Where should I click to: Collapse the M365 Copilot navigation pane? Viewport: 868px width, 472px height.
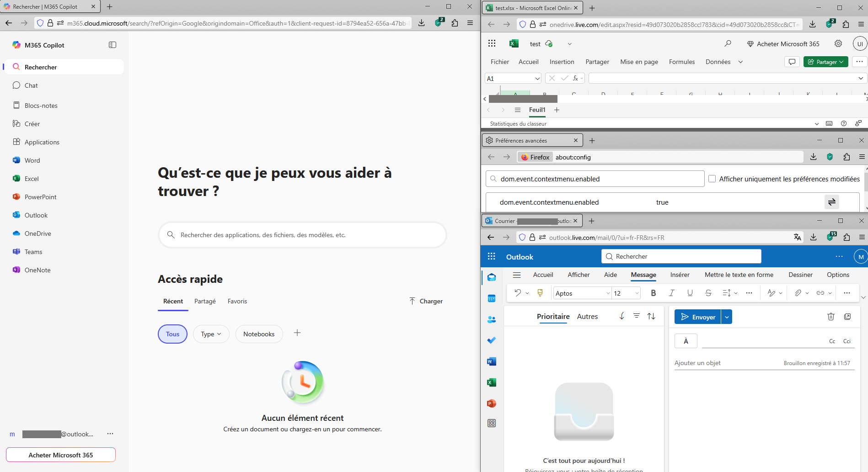click(113, 45)
